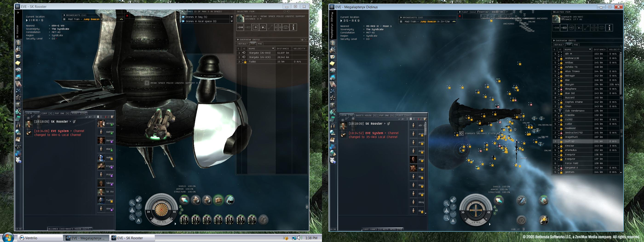This screenshot has height=242, width=644.
Task: Switch to Fleet [114] chat tab in SK Rooster
Action: pos(79,113)
